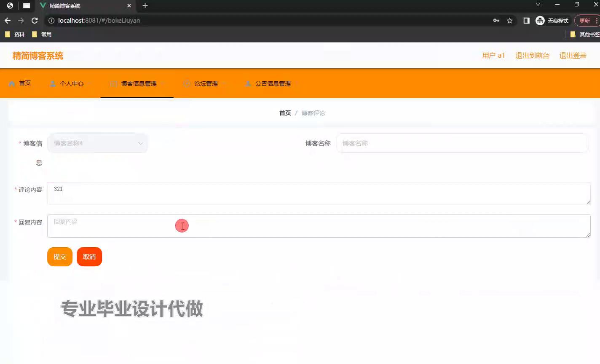Expand the 博客信息 dropdown selector
The image size is (600, 364).
[x=98, y=143]
